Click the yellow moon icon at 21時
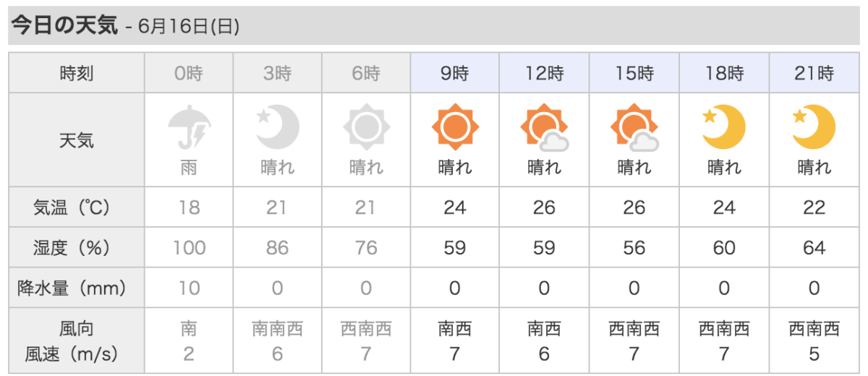The height and width of the screenshot is (376, 868). (814, 127)
